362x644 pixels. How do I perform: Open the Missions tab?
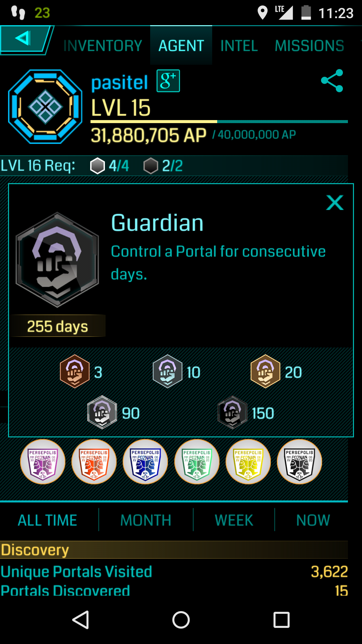coord(309,46)
